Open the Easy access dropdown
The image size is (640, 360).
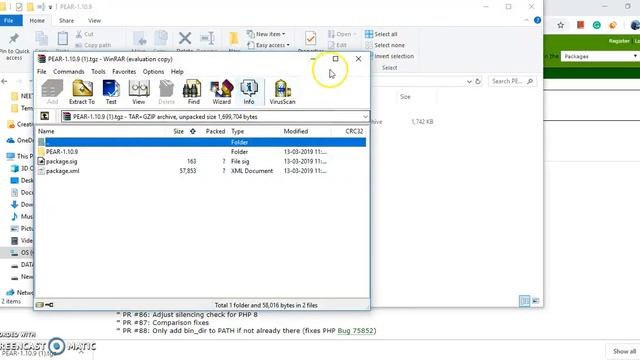(269, 45)
